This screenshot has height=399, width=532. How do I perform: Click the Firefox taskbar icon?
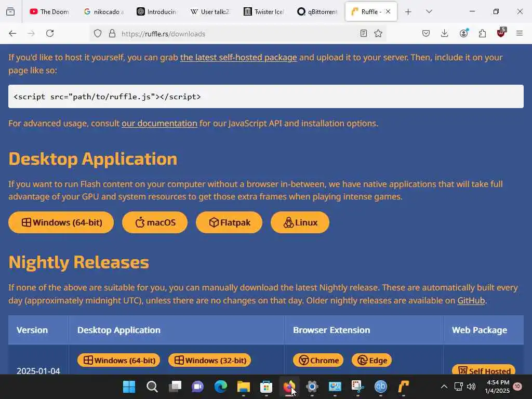[x=289, y=387]
